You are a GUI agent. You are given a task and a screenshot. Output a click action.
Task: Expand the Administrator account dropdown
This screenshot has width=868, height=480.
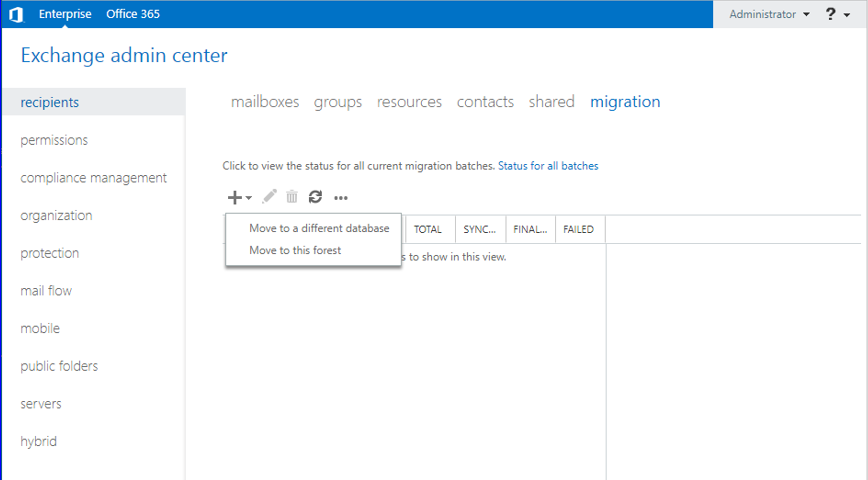tap(769, 14)
